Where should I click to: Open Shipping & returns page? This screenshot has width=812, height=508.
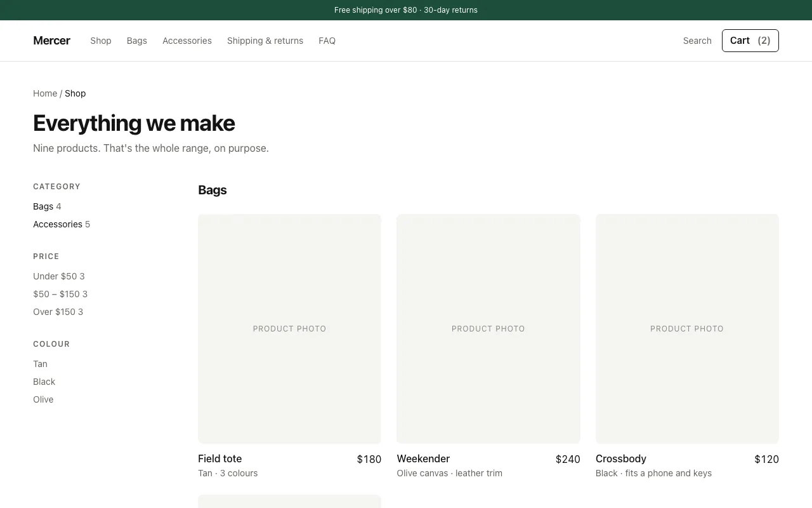click(265, 41)
